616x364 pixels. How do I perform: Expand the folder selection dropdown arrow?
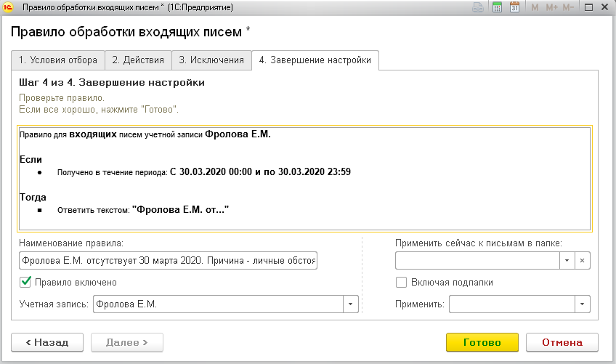pos(566,260)
